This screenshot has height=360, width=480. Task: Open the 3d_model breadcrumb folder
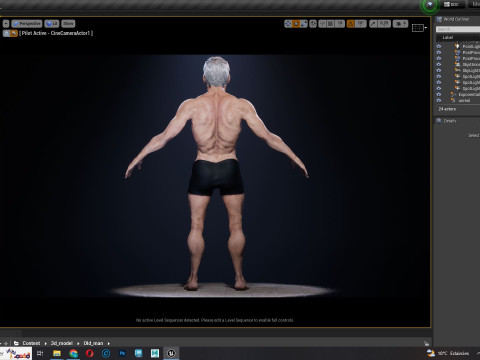click(x=62, y=343)
